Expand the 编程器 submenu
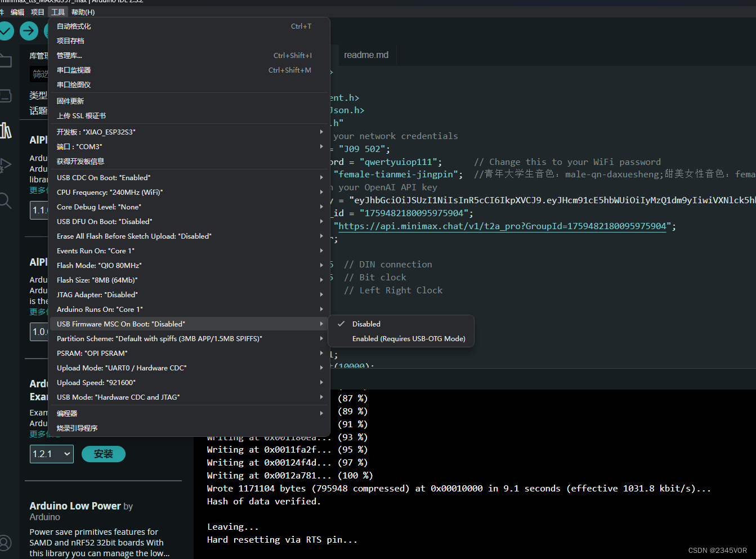 [x=189, y=413]
